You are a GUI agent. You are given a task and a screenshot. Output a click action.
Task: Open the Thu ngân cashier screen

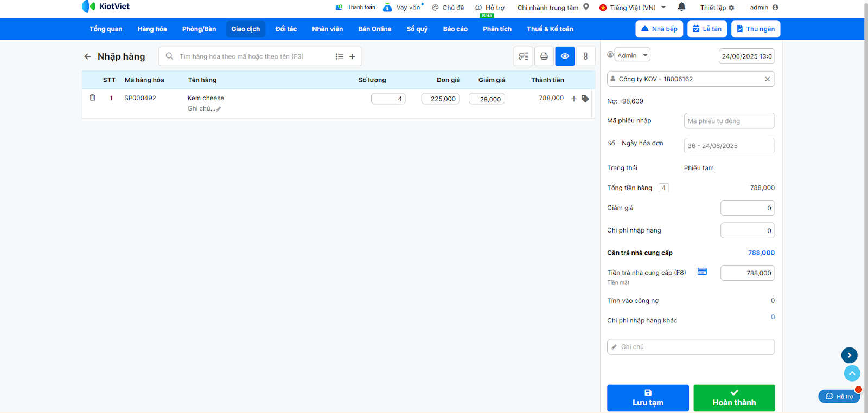pyautogui.click(x=755, y=29)
